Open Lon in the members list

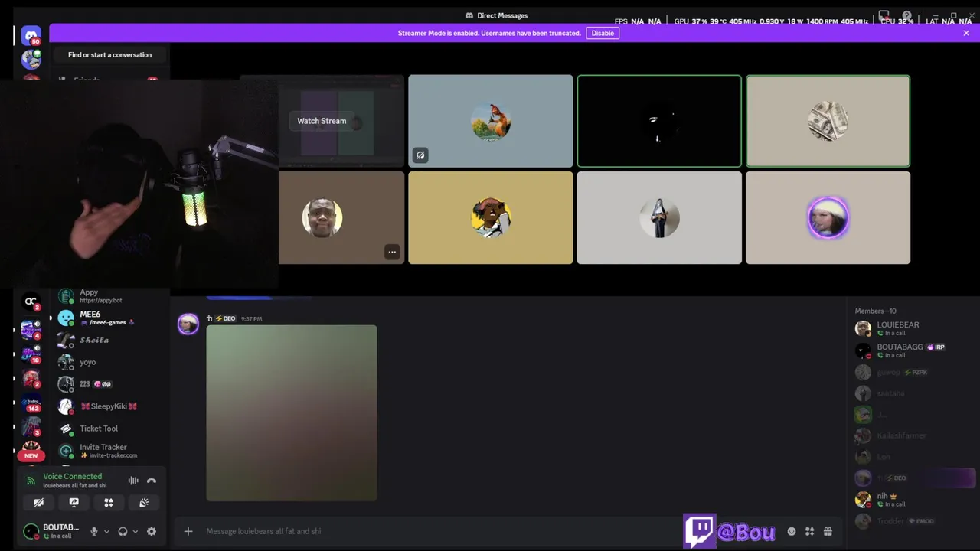pos(915,457)
